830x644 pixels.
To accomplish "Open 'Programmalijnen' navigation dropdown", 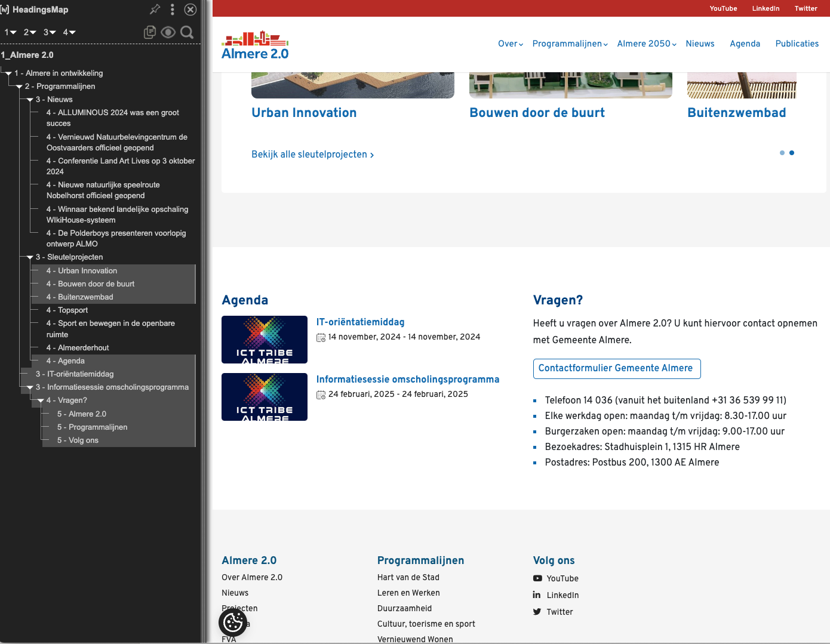I will [x=570, y=44].
